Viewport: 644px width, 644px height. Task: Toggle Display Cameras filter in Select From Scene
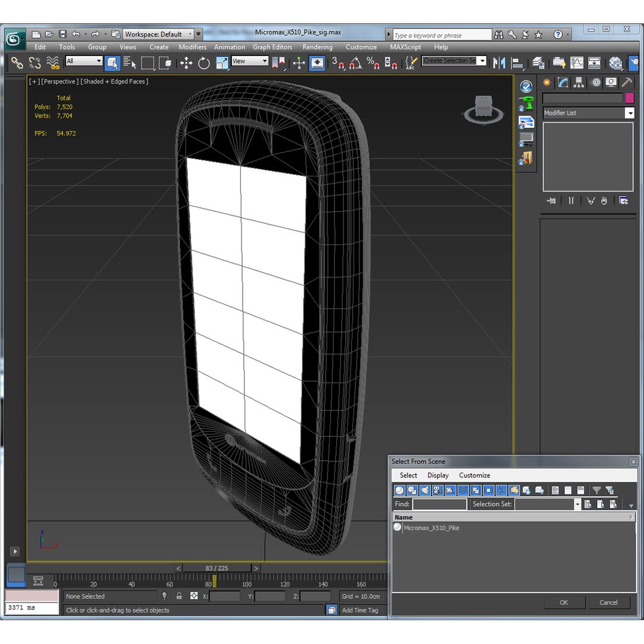(438, 490)
